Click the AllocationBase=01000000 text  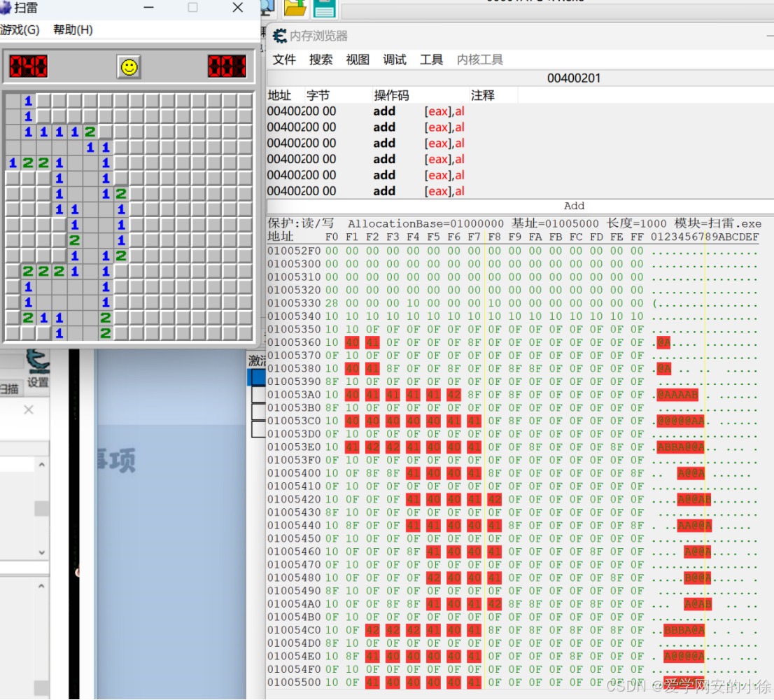click(x=425, y=223)
